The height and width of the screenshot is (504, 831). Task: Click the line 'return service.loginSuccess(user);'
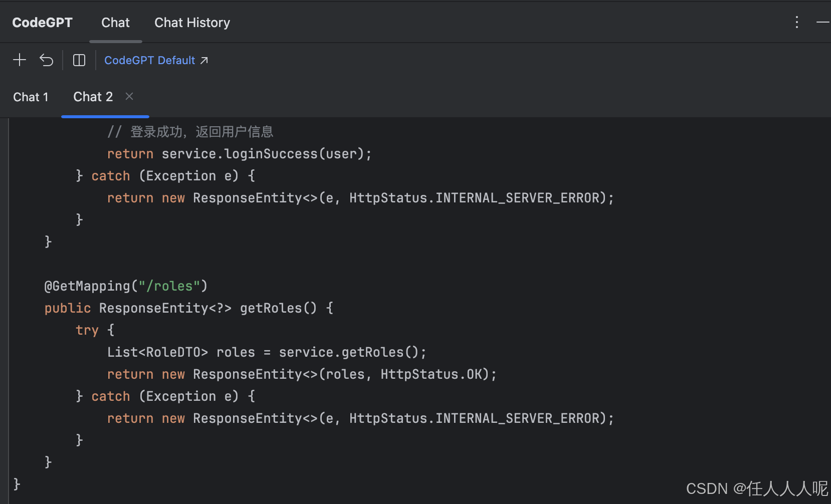[x=239, y=154]
